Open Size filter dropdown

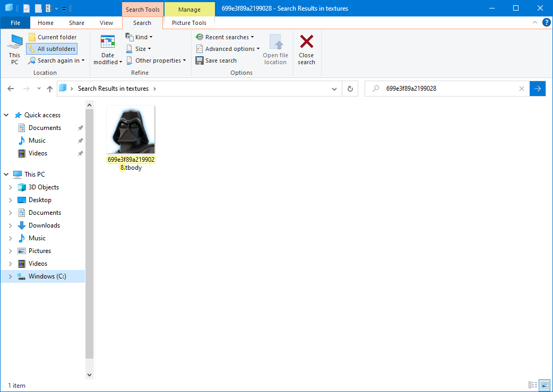pyautogui.click(x=138, y=49)
